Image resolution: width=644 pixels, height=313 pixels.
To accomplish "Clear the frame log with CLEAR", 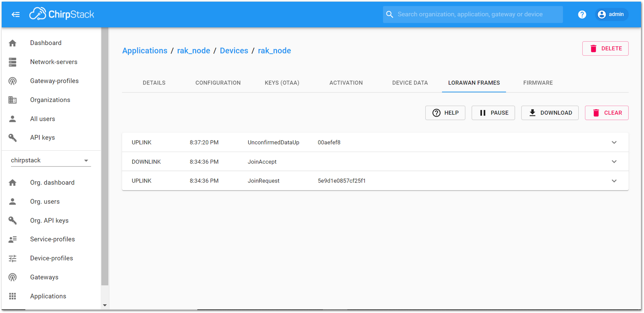I will pos(607,113).
